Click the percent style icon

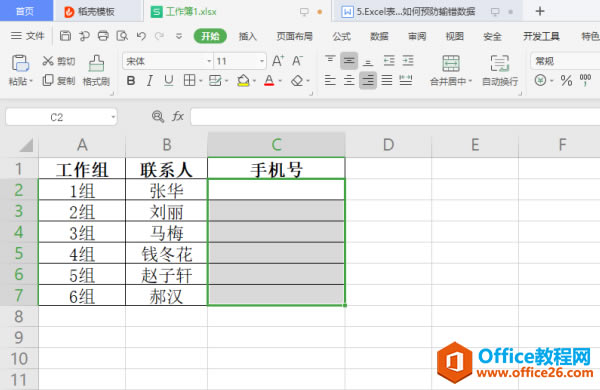click(x=566, y=81)
